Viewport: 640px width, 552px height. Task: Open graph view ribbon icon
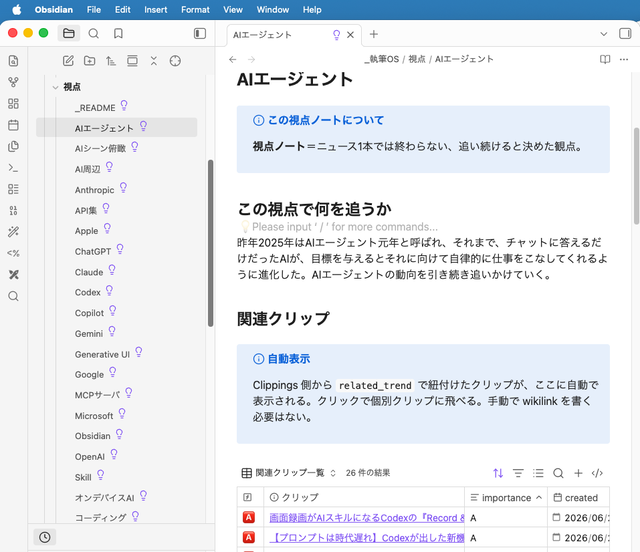point(13,82)
